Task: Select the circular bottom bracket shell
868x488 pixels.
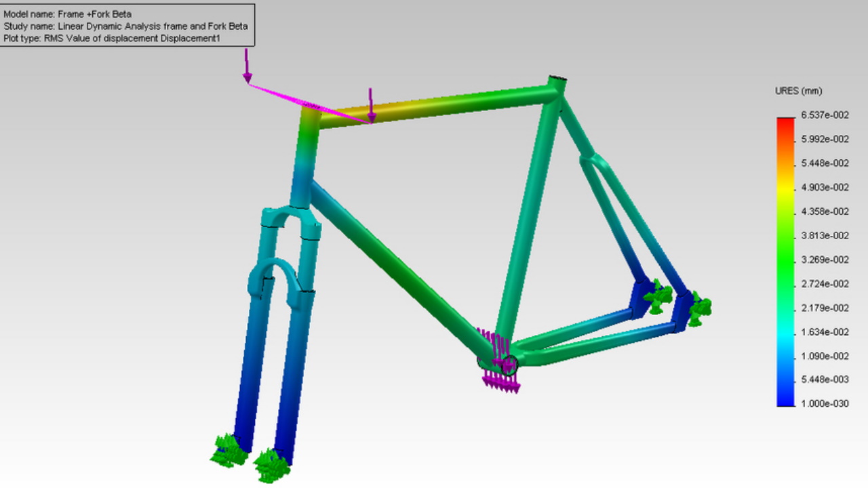Action: [507, 365]
